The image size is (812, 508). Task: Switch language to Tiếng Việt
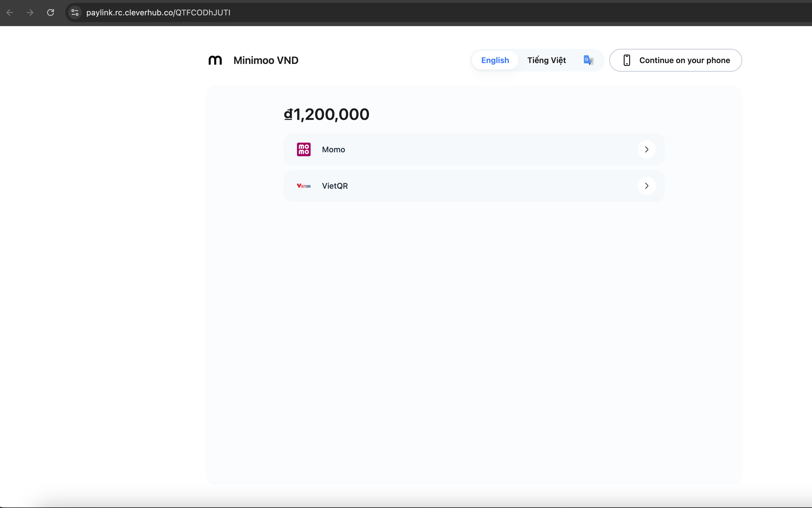point(547,61)
